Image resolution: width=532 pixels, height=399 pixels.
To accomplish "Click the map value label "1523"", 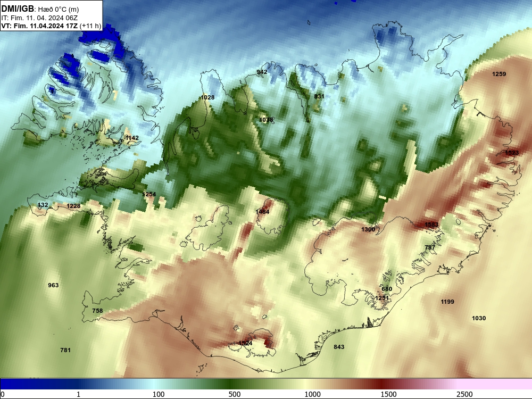I will pyautogui.click(x=512, y=153).
